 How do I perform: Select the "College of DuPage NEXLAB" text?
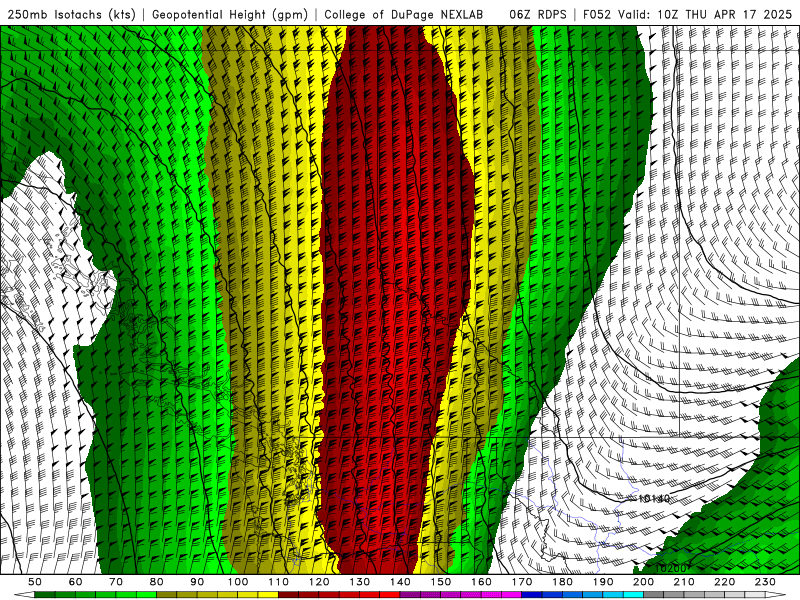point(404,14)
